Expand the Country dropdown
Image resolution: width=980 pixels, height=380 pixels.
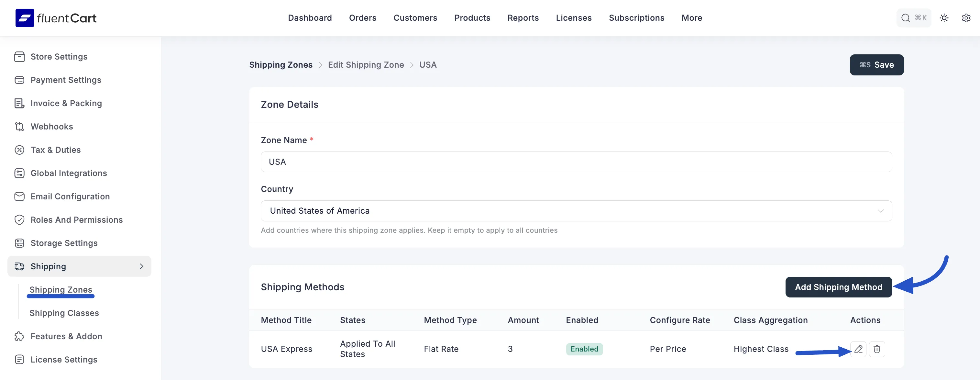coord(881,211)
